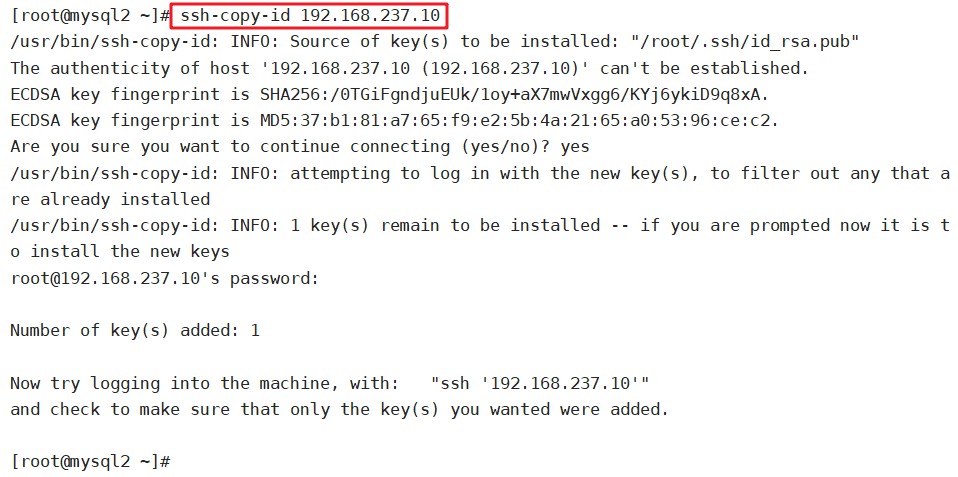Click the final empty root@mysql2 prompt
958x477 pixels.
90,461
